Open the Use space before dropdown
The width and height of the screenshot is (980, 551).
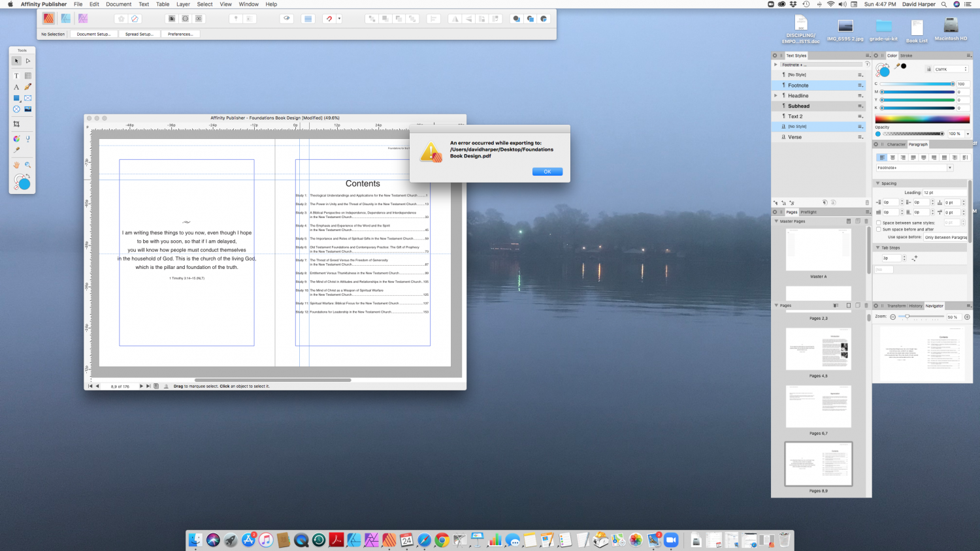945,237
